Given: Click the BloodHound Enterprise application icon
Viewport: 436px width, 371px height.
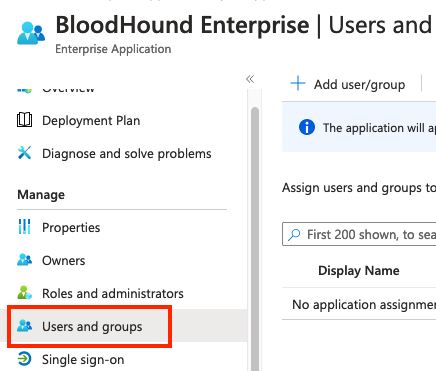Looking at the screenshot, I should pos(31,33).
